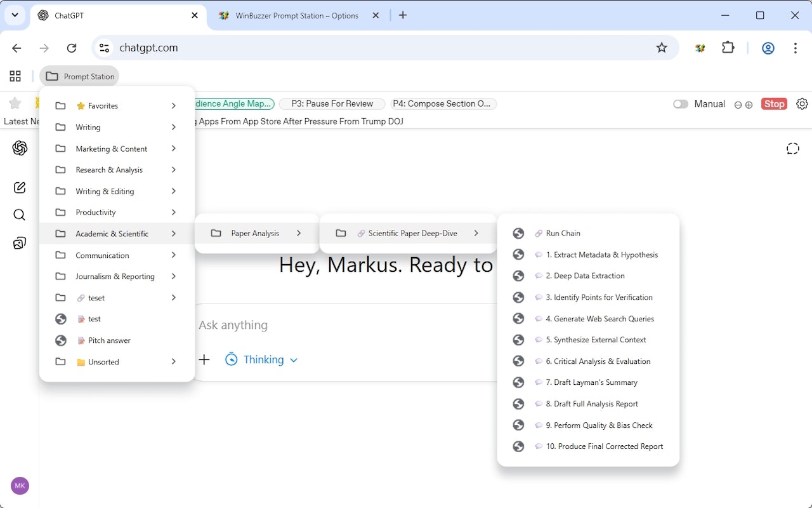
Task: Expand the Journalism & Reporting folder
Action: (117, 276)
